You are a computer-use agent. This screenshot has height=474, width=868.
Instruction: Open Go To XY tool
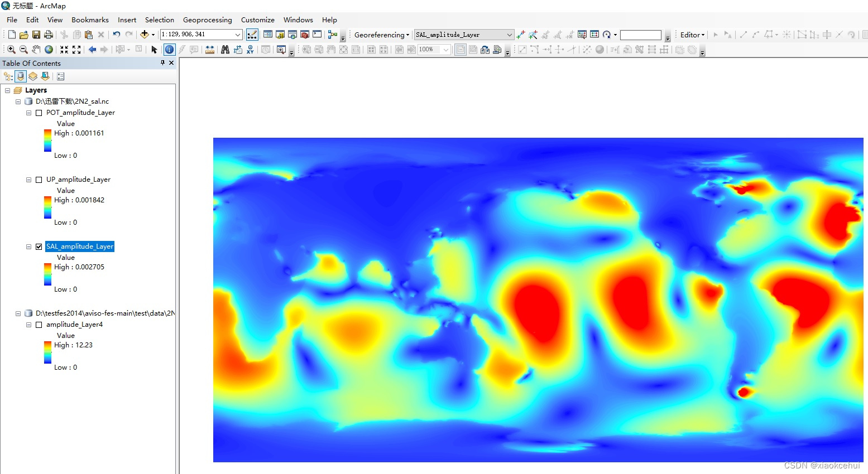(250, 50)
